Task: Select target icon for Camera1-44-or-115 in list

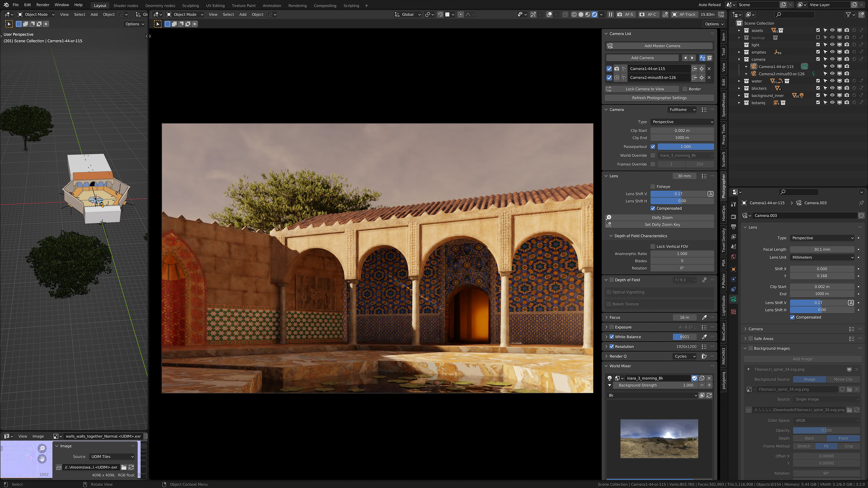Action: [x=702, y=69]
